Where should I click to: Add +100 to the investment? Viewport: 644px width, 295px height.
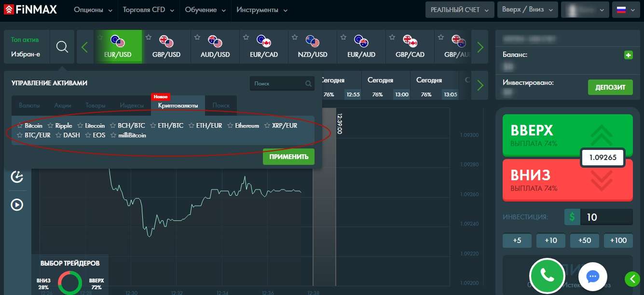(618, 241)
